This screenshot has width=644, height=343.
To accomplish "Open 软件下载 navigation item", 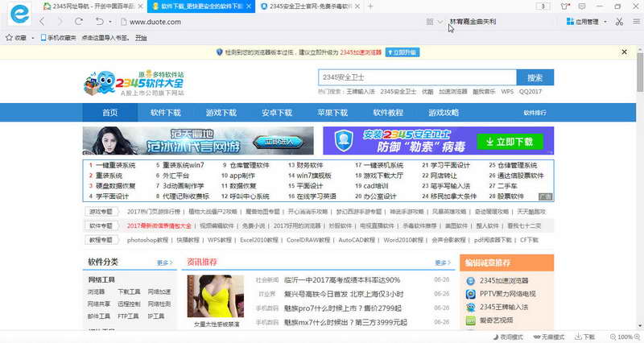I will coord(166,113).
